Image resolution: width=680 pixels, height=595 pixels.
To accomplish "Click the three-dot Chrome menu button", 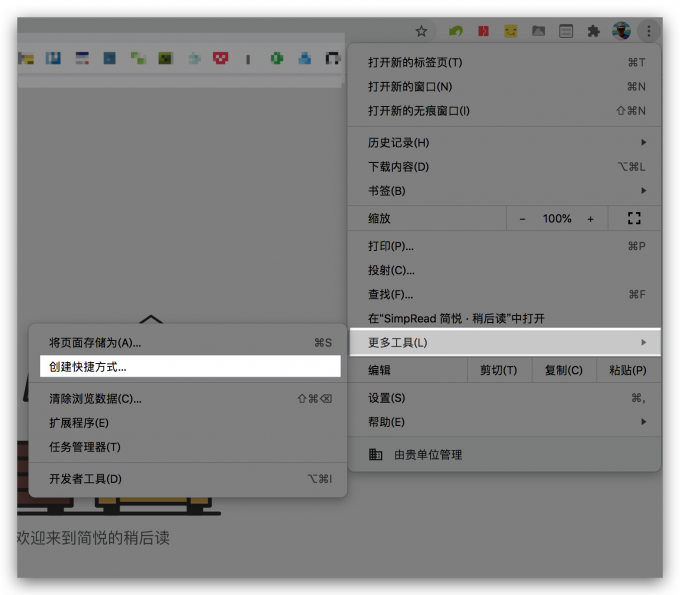I will tap(648, 31).
